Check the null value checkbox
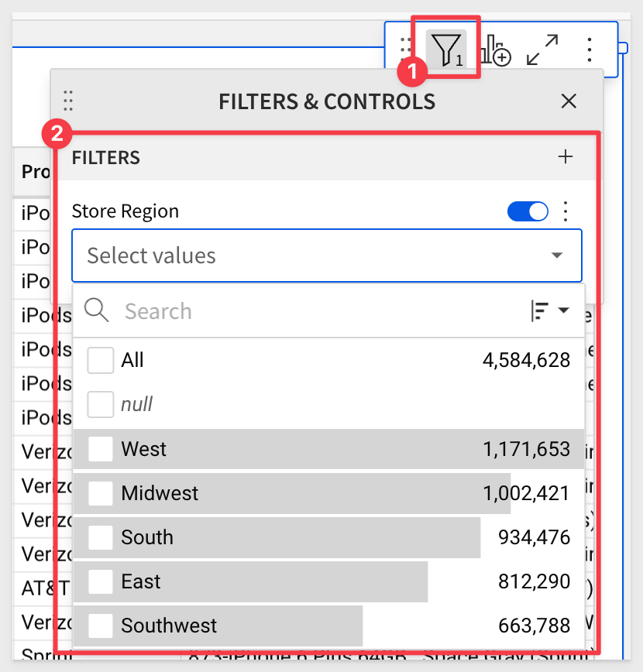The image size is (643, 672). [x=101, y=404]
